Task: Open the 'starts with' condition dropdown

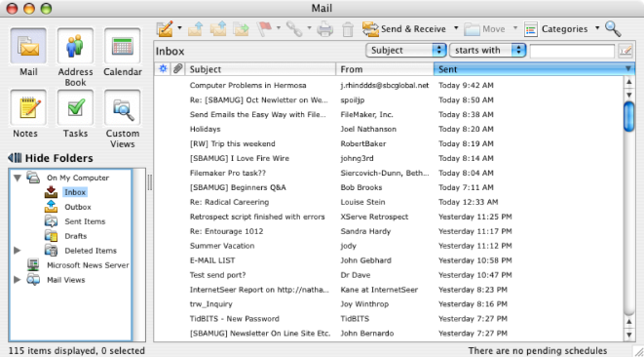Action: (487, 50)
